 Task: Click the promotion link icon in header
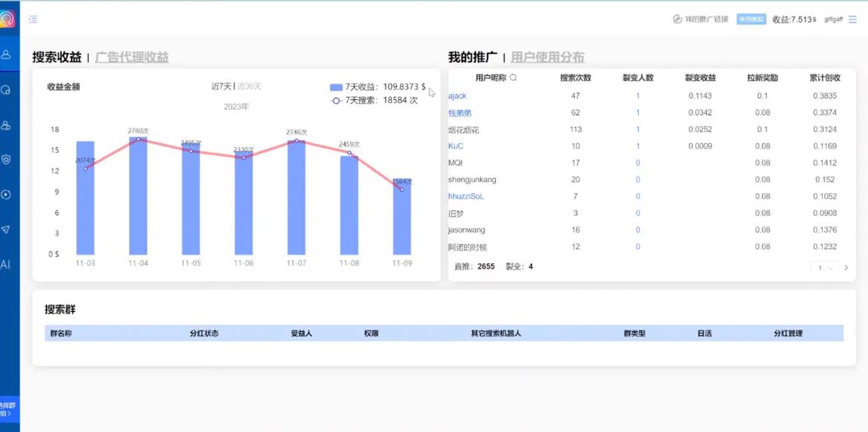click(x=677, y=20)
